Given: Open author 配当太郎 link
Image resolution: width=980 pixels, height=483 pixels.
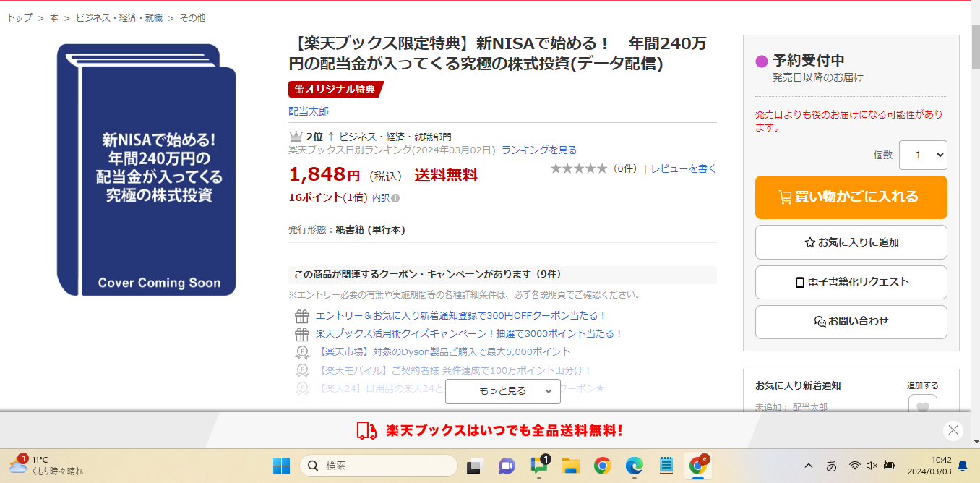Looking at the screenshot, I should point(309,111).
